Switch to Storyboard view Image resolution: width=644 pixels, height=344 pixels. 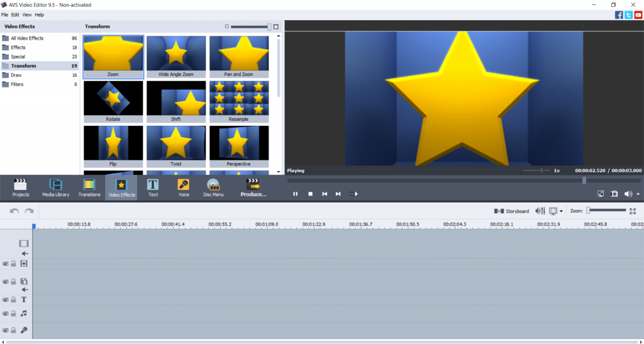511,211
